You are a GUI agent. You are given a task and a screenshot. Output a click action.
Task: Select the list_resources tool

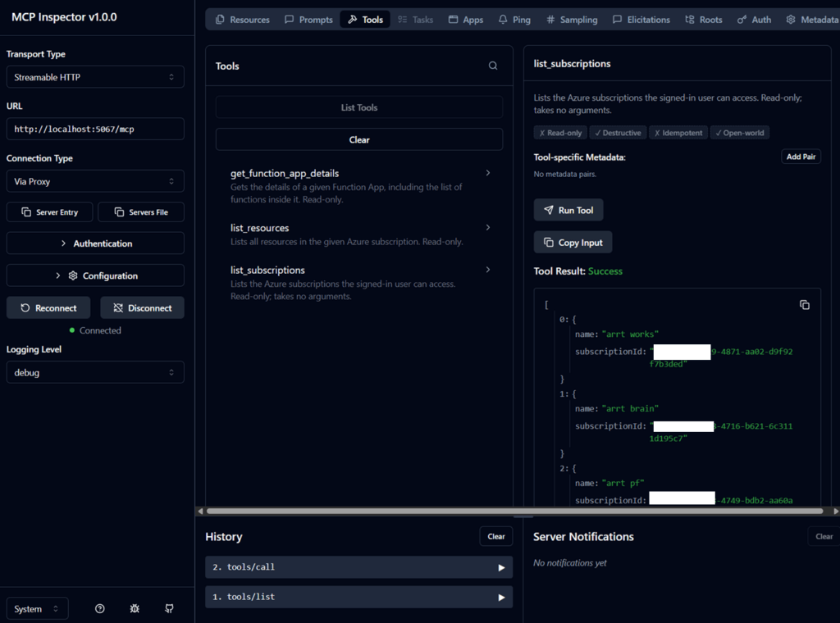359,234
